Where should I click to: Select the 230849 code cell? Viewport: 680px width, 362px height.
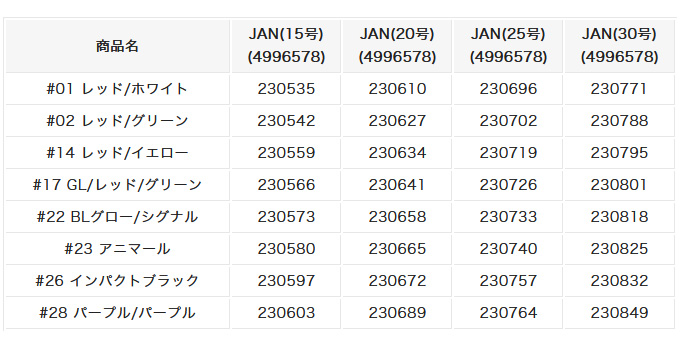(619, 313)
